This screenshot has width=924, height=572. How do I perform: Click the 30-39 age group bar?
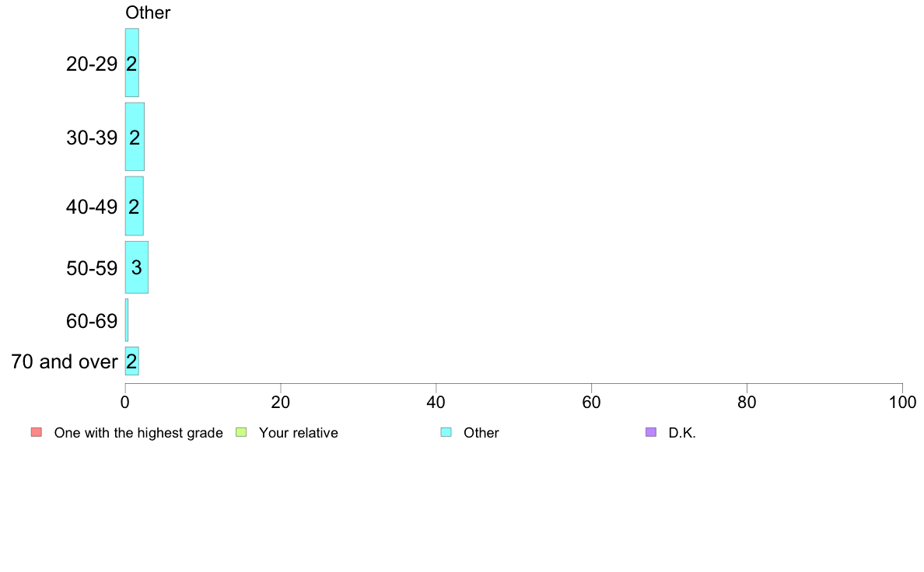pyautogui.click(x=135, y=137)
